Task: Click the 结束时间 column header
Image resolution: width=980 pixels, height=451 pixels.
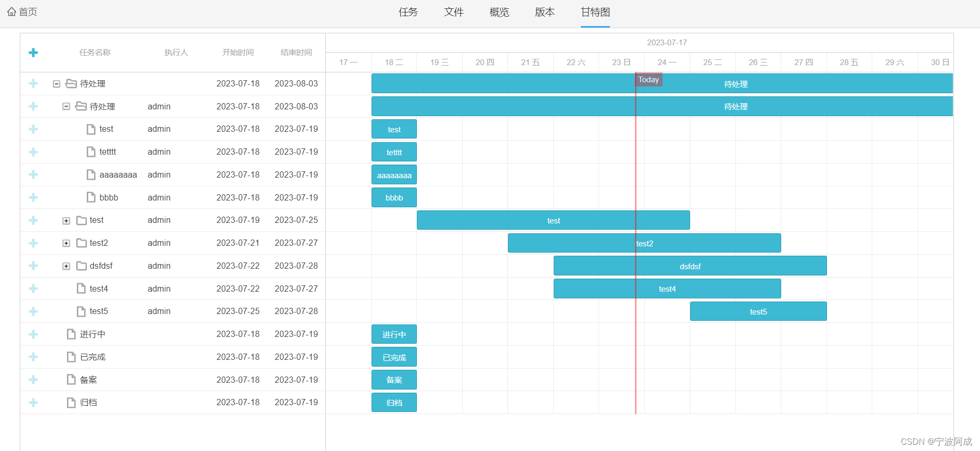Action: (296, 52)
